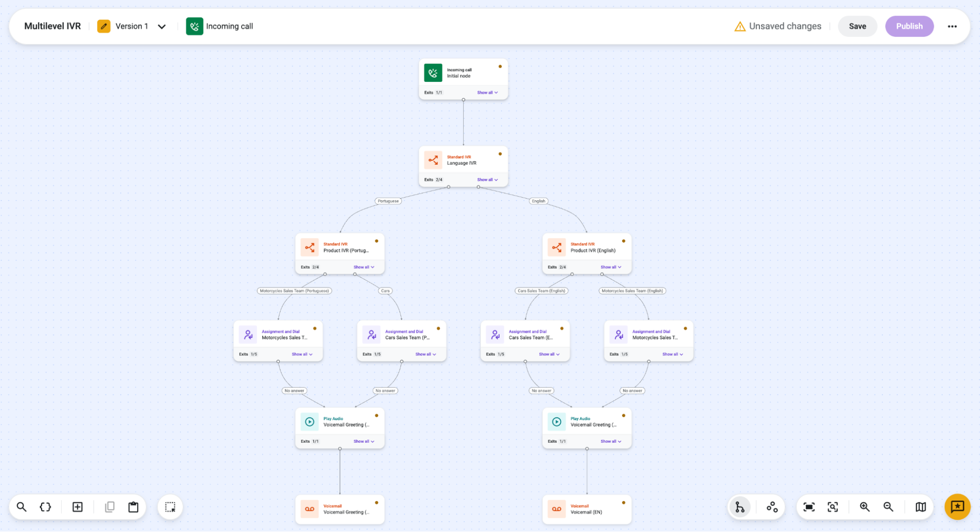Zoom in on the canvas

click(x=865, y=507)
